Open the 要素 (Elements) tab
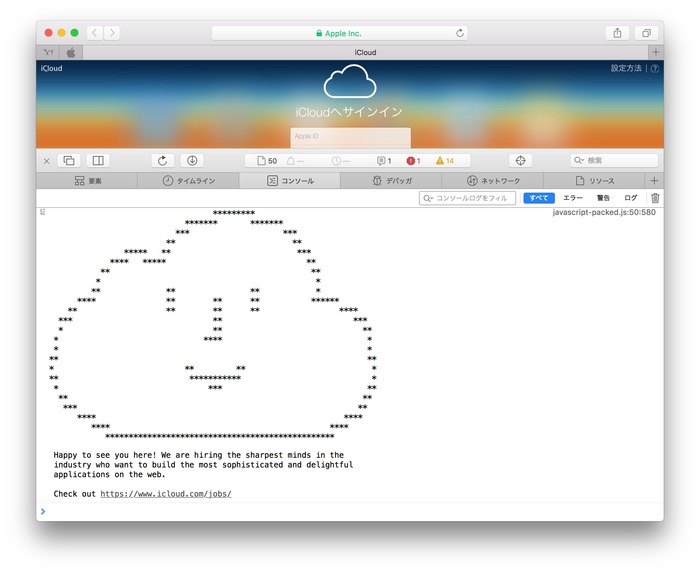The width and height of the screenshot is (700, 573). click(x=87, y=181)
